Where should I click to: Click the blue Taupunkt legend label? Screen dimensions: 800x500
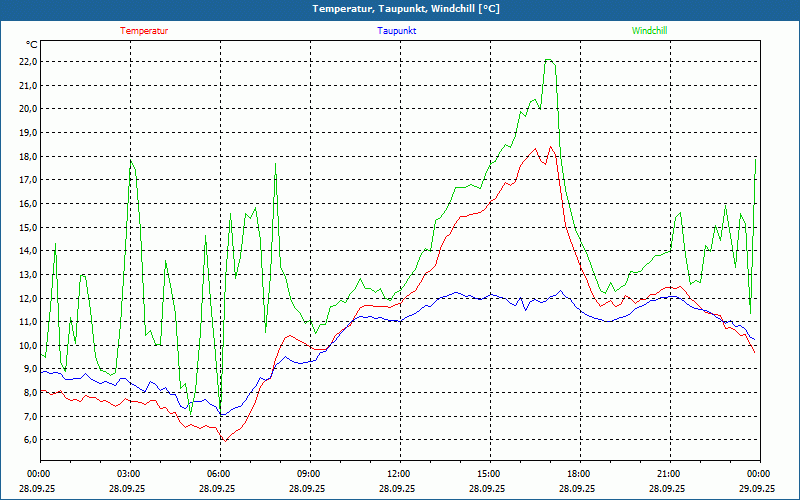coord(397,31)
